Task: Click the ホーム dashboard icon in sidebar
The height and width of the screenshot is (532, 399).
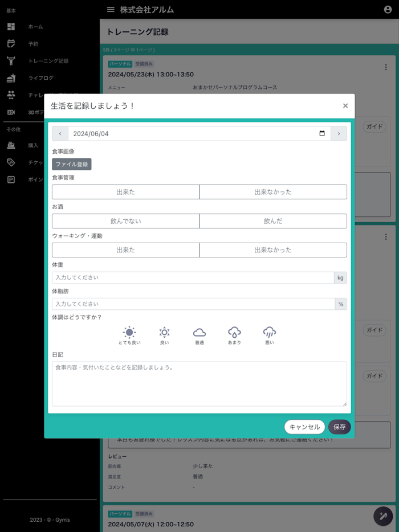Action: (x=11, y=26)
